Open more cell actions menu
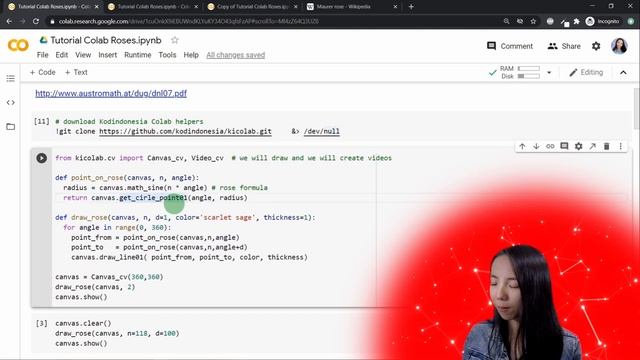 tap(620, 146)
